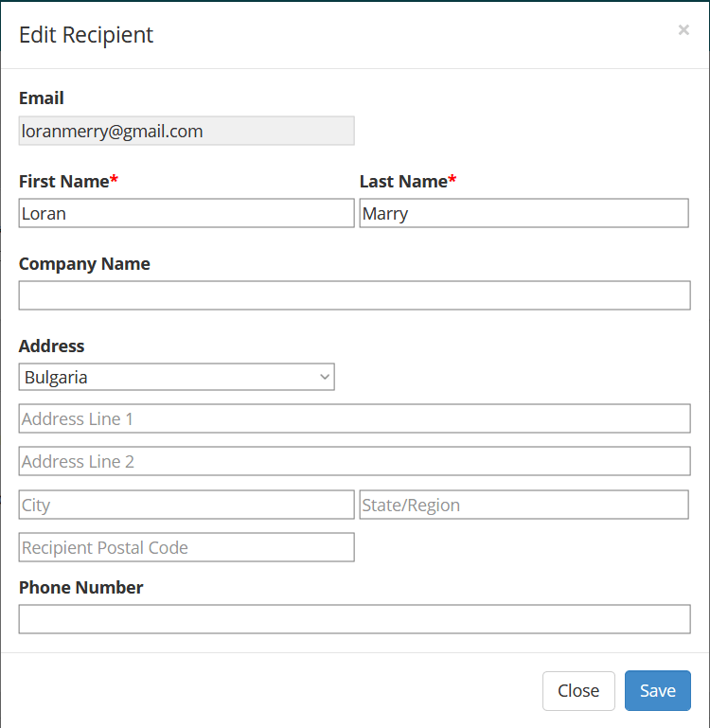Click the "First Name" label text
This screenshot has height=728, width=710.
[64, 181]
